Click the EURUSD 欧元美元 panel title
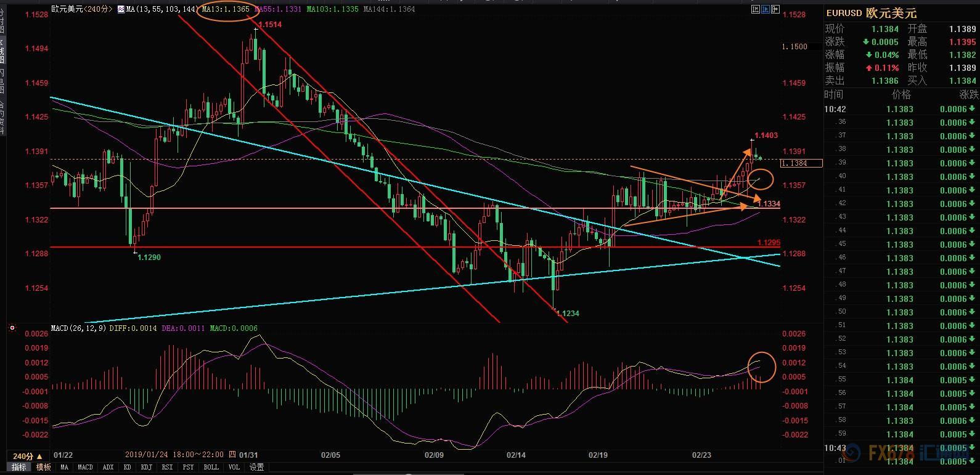The width and height of the screenshot is (980, 475). [872, 13]
